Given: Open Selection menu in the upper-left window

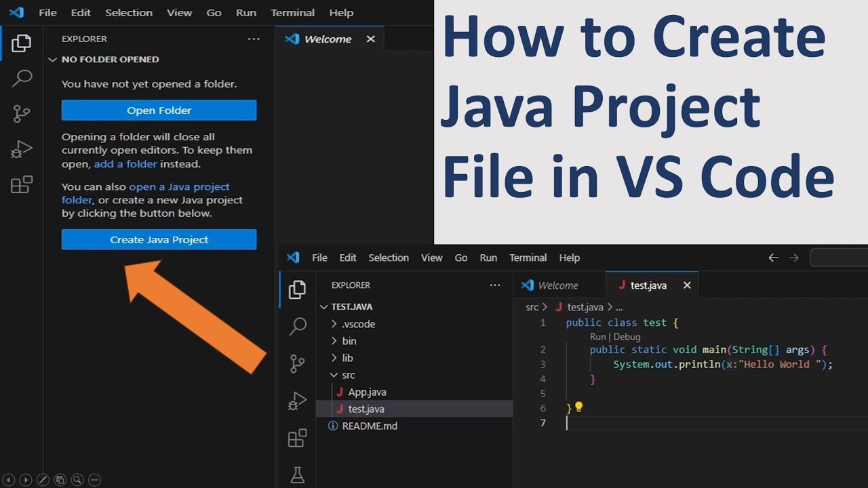Looking at the screenshot, I should point(129,12).
